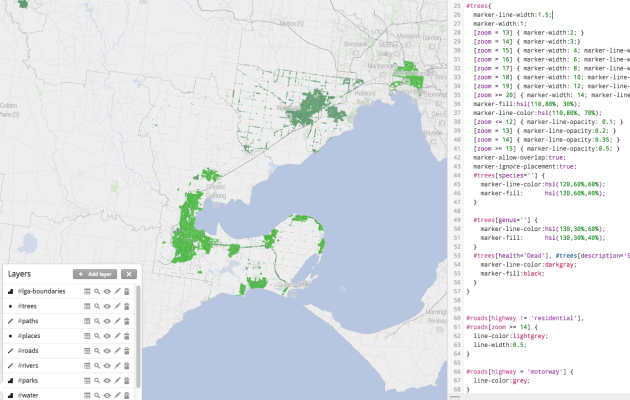Close the Layers panel

coord(129,273)
